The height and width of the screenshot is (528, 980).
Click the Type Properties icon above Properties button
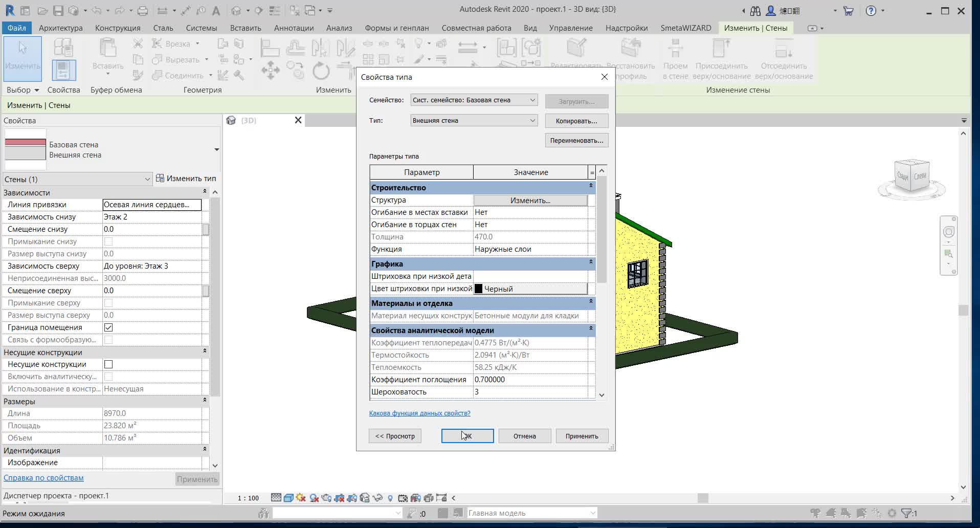(63, 48)
